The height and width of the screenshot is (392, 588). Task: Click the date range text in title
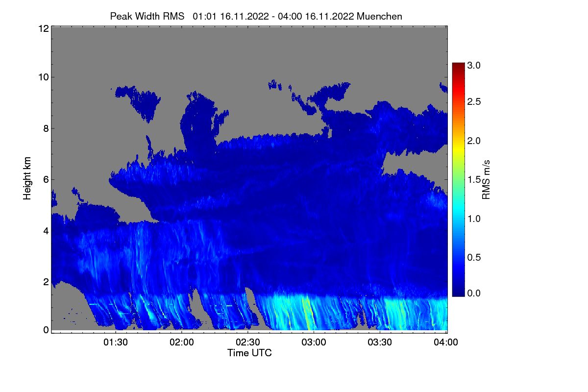[273, 16]
